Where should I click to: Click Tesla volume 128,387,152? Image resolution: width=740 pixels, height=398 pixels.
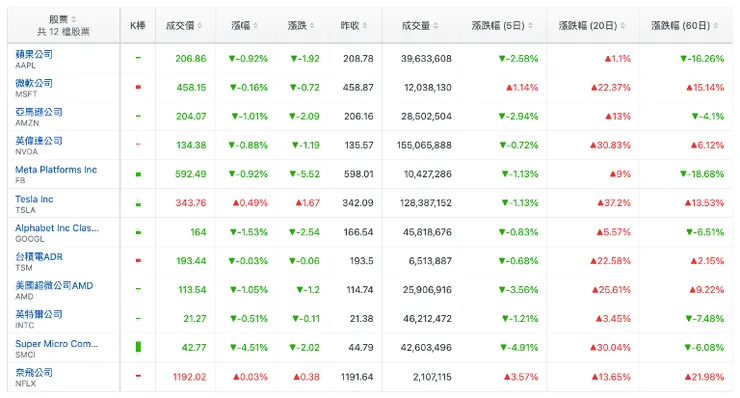tap(426, 203)
